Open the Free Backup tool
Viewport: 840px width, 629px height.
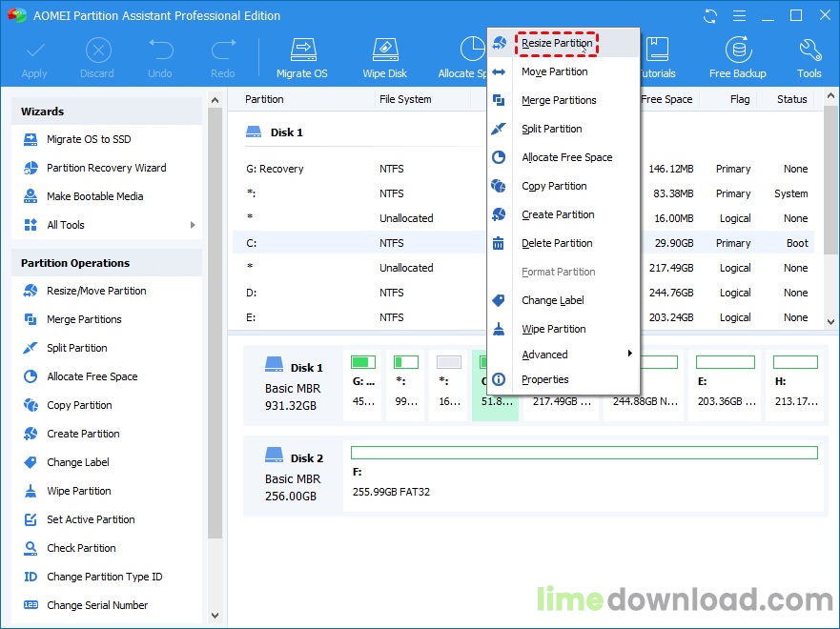coord(737,57)
